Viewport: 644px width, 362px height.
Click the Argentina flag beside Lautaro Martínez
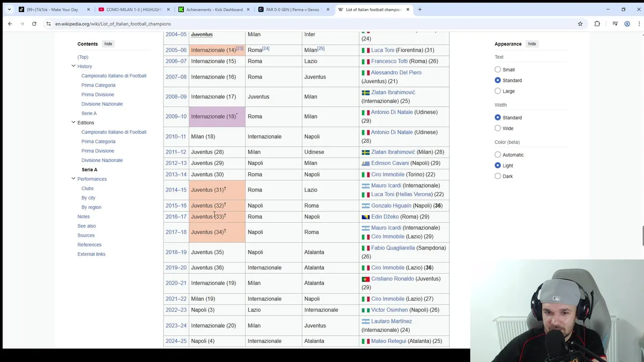pos(366,321)
